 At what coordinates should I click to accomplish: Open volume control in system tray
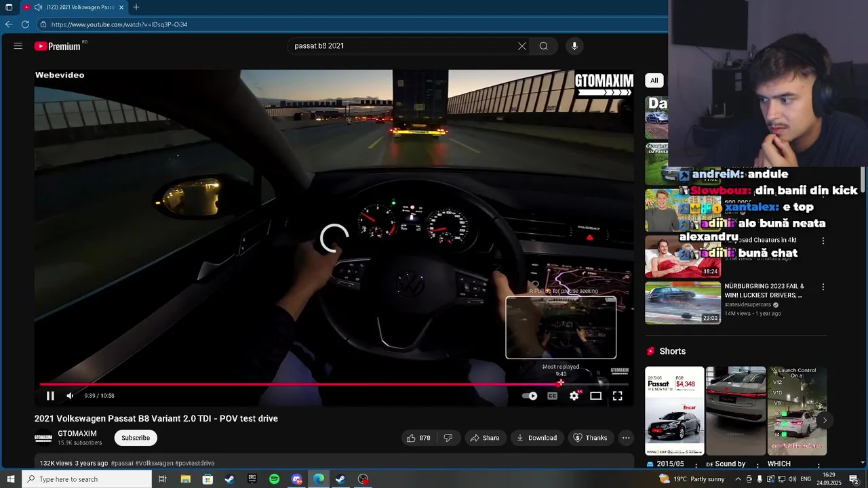pos(792,479)
